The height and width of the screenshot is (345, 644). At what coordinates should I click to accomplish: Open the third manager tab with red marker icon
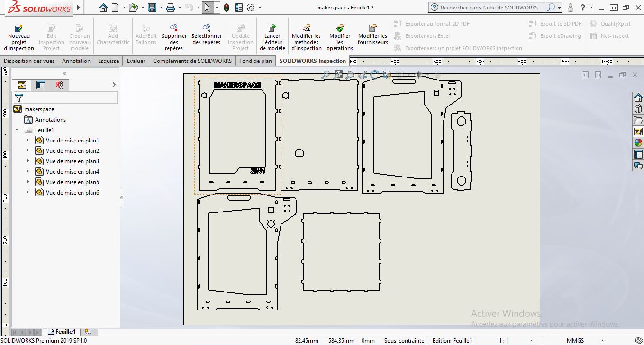coord(60,85)
